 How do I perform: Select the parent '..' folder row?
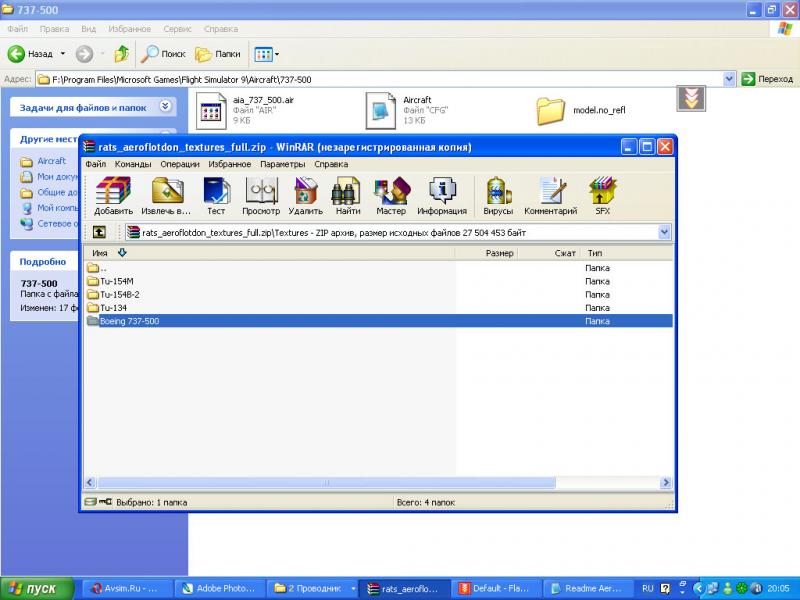[378, 268]
